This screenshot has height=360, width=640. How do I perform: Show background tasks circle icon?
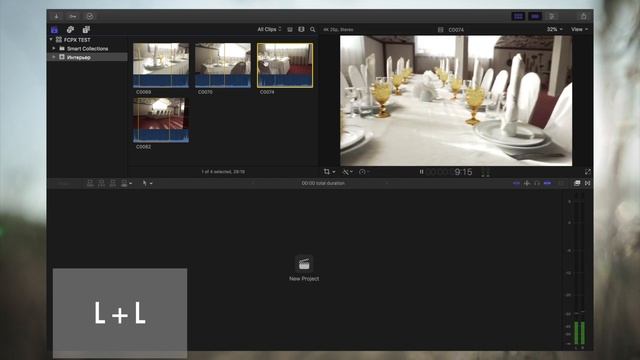(x=90, y=16)
